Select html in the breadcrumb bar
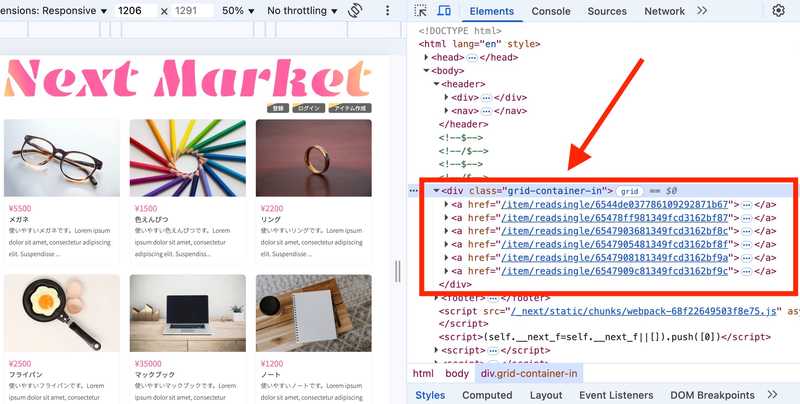The width and height of the screenshot is (800, 404). pyautogui.click(x=423, y=373)
